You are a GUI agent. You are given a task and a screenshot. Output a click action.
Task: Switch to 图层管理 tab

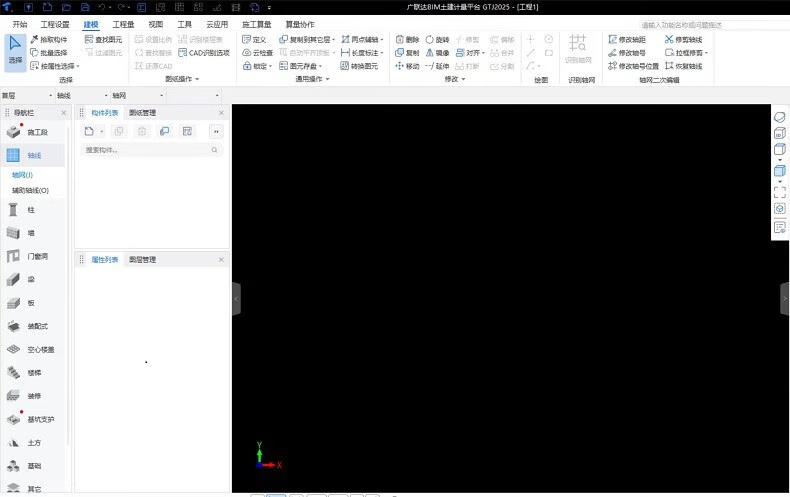point(143,260)
